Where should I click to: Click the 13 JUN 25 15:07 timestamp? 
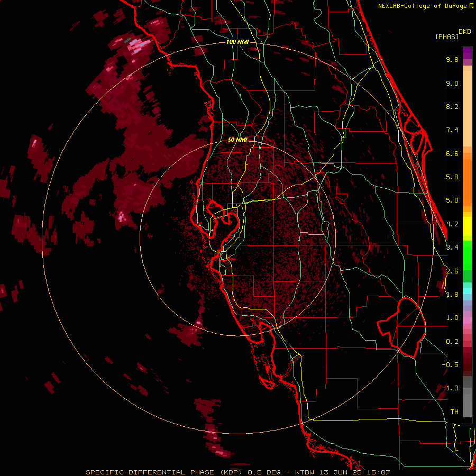354,472
